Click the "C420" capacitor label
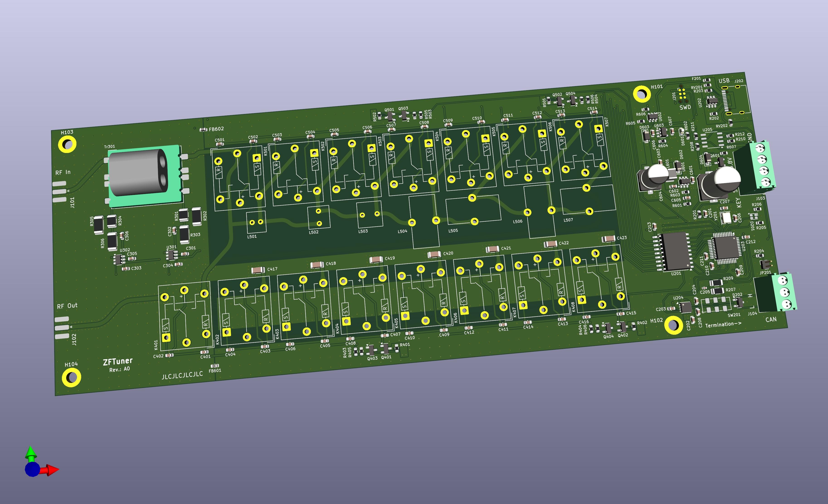The width and height of the screenshot is (828, 504). click(448, 254)
